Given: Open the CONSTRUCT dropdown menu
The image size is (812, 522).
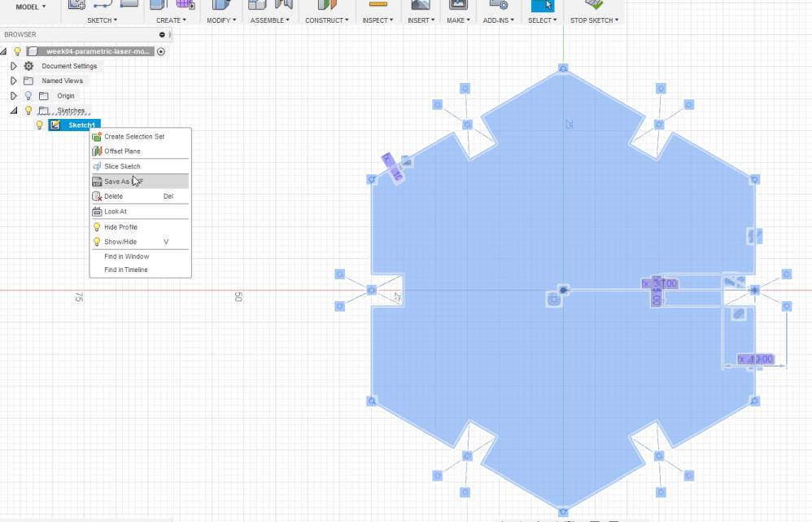Looking at the screenshot, I should (327, 20).
